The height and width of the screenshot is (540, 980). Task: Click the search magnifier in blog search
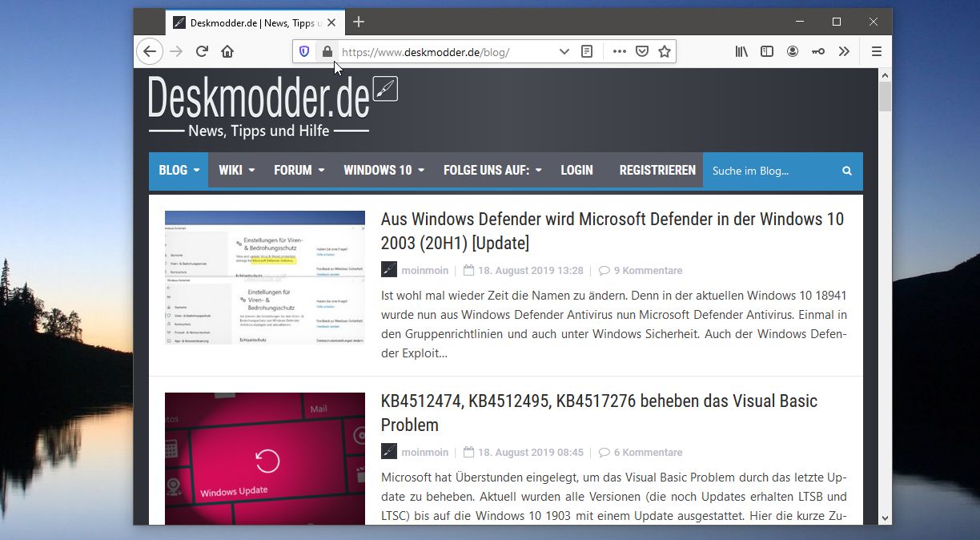coord(847,171)
